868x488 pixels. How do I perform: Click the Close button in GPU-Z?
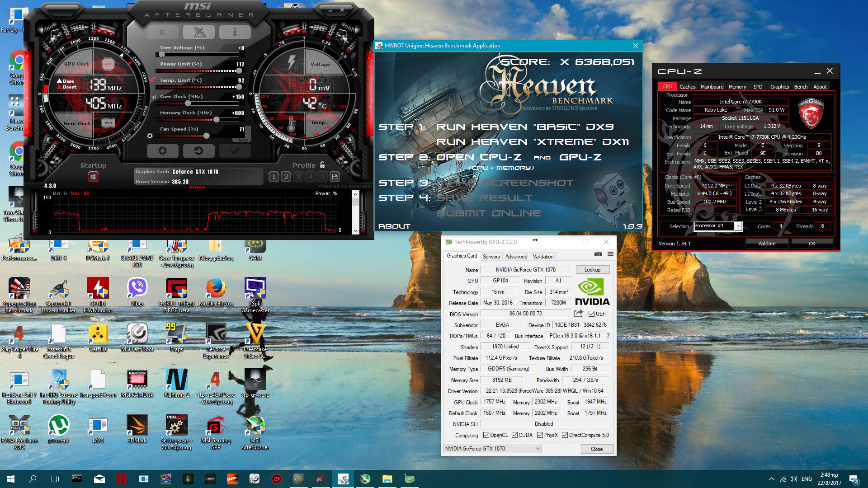597,449
